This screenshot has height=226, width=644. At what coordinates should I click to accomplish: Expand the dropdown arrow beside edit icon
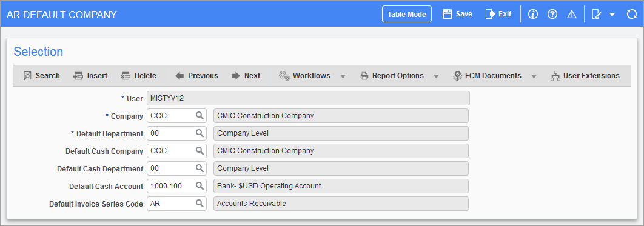tap(612, 15)
